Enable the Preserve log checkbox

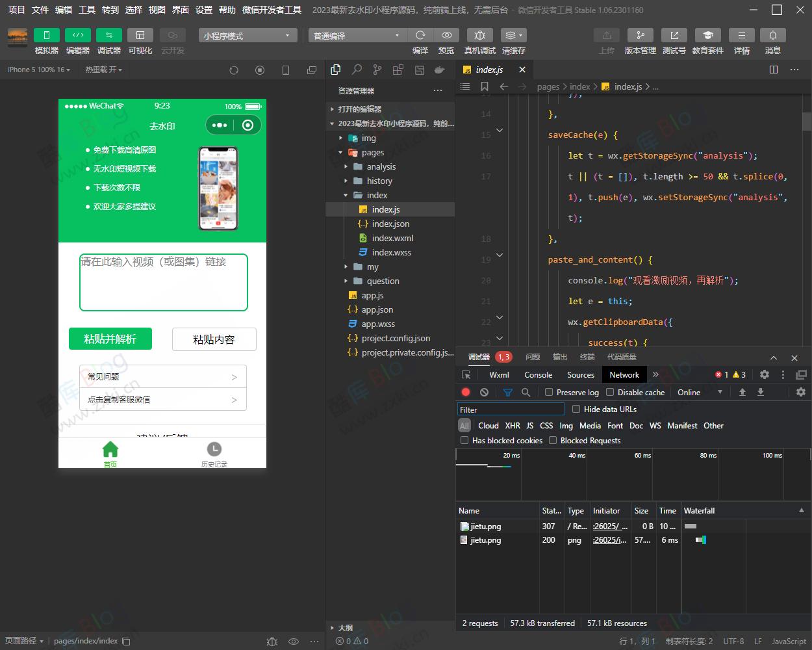(x=549, y=392)
